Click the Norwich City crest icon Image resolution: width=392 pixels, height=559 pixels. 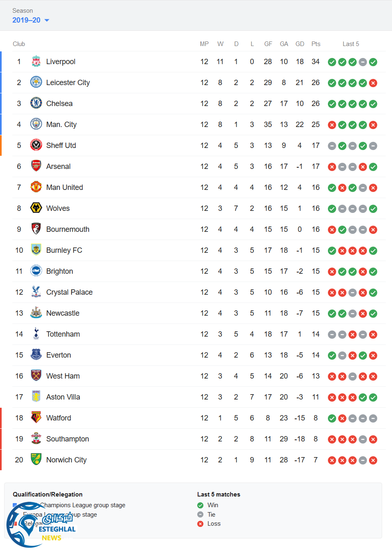[x=36, y=460]
